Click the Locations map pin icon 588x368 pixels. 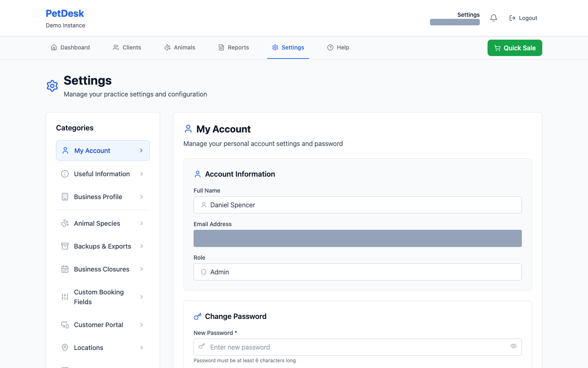65,348
